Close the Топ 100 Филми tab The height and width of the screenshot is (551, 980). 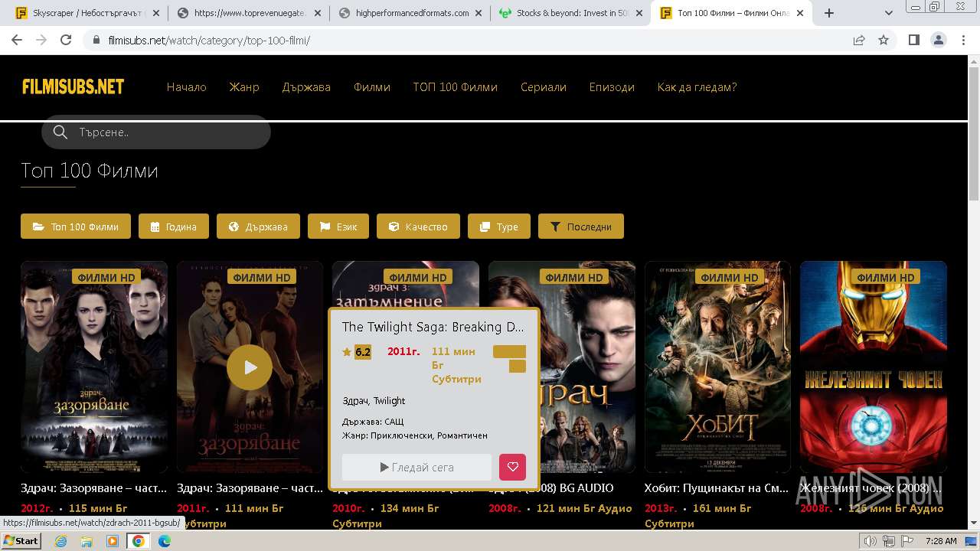click(802, 13)
